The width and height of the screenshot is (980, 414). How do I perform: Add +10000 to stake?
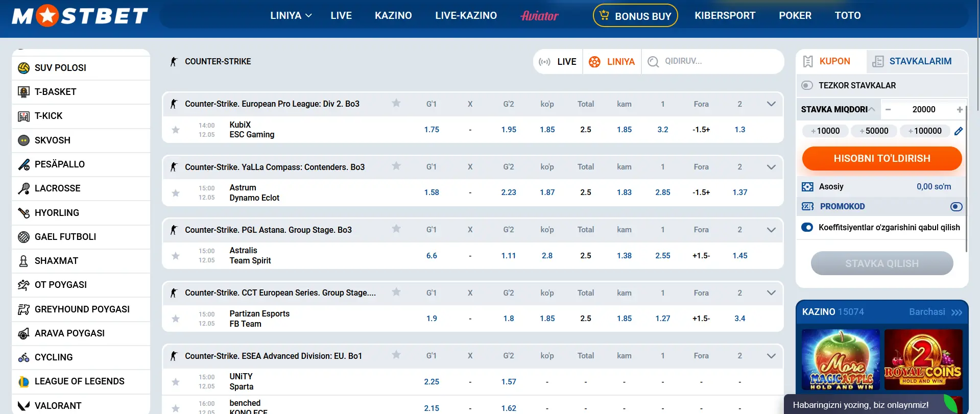click(x=825, y=131)
